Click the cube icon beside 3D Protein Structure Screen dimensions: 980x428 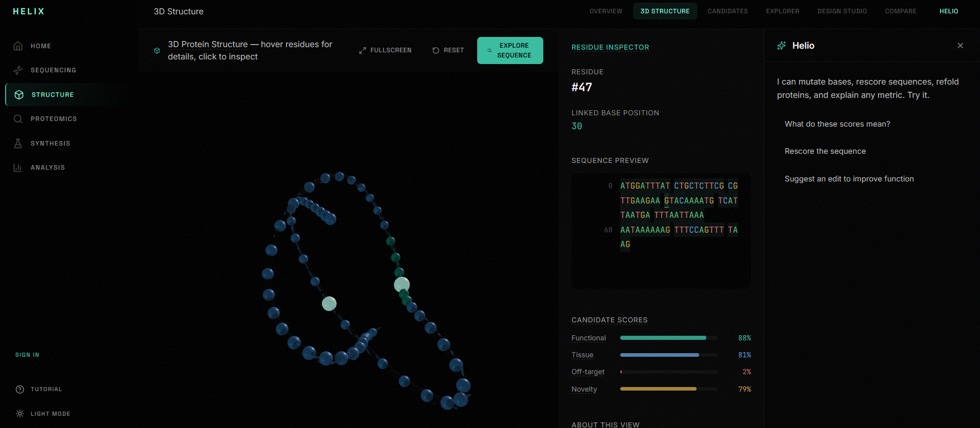pyautogui.click(x=157, y=51)
